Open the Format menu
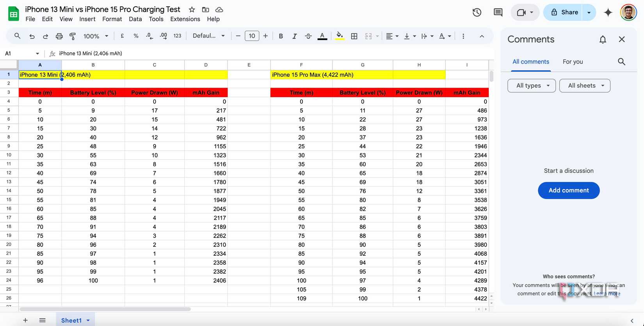This screenshot has width=644, height=326. 112,19
